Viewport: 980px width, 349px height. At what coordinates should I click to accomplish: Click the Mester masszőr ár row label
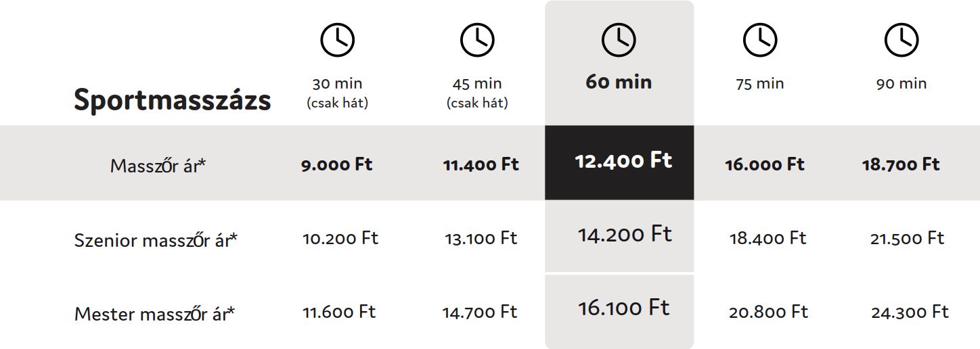(155, 314)
